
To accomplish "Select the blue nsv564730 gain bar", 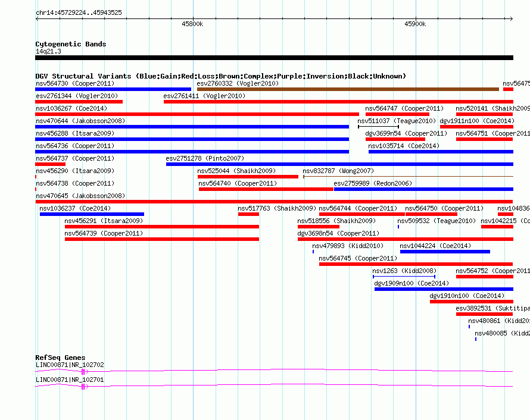I will tap(113, 89).
